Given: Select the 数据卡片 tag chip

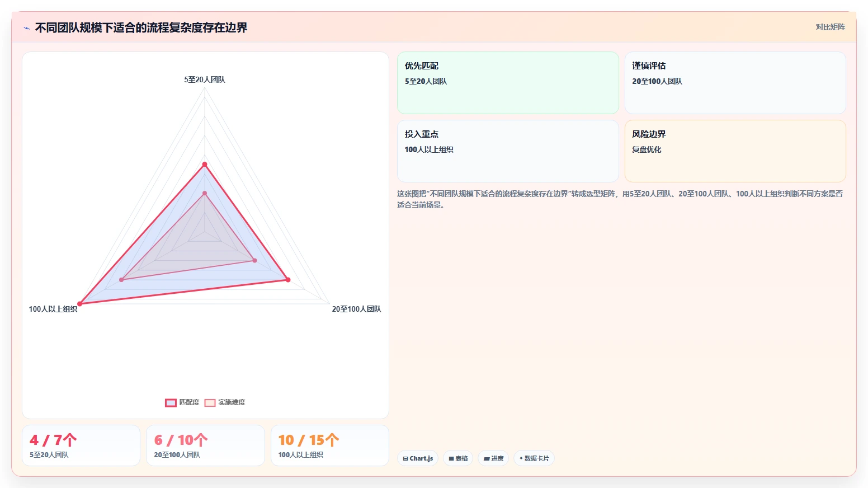Looking at the screenshot, I should [x=534, y=458].
